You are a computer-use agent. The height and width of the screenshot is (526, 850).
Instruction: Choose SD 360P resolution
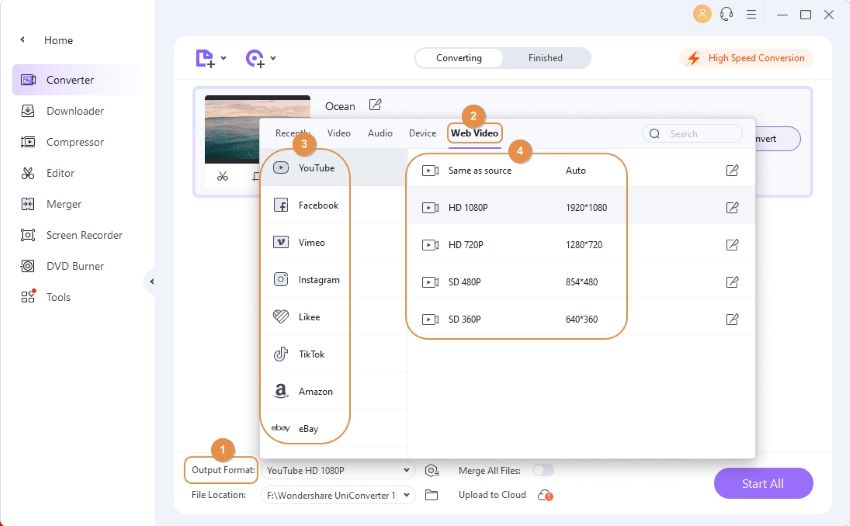581,319
